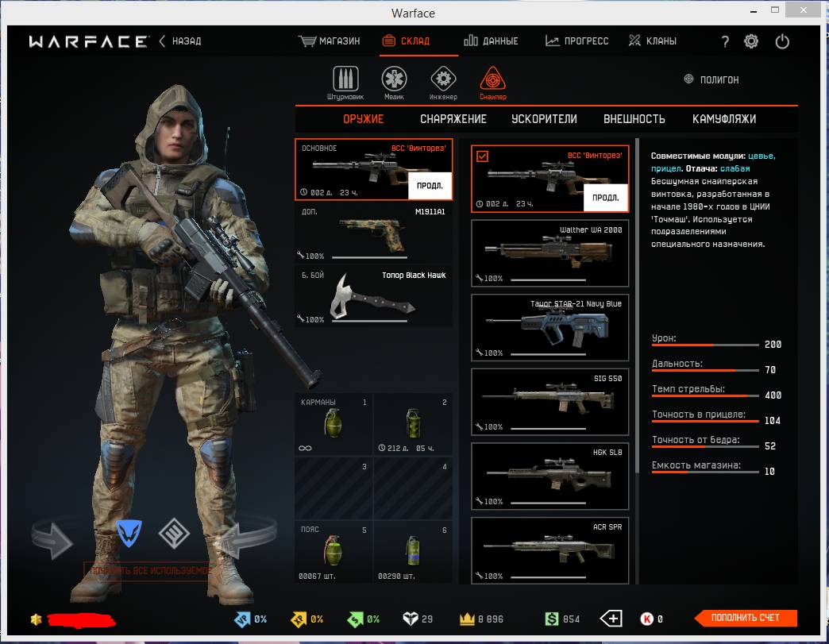Rotate character with left arrow
829x644 pixels.
53,538
